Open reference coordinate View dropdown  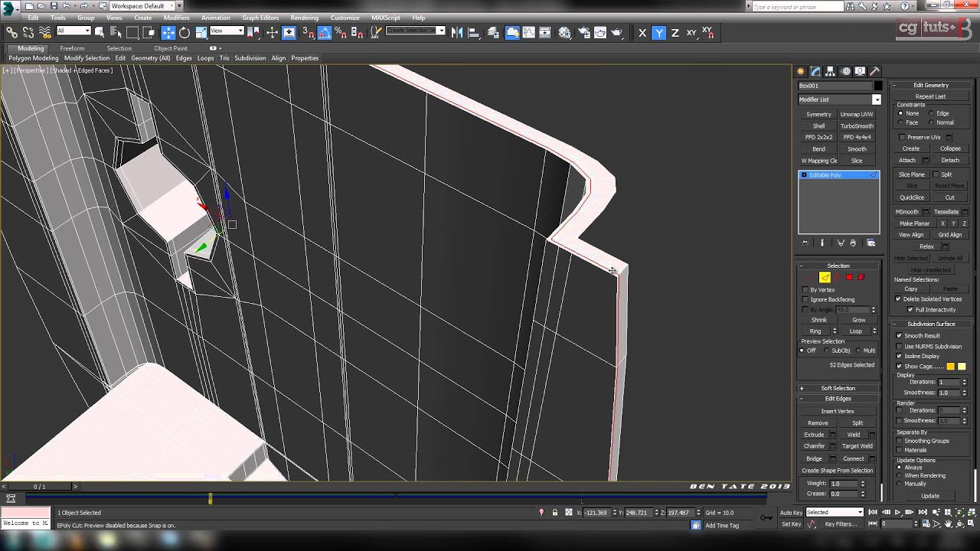[x=227, y=31]
